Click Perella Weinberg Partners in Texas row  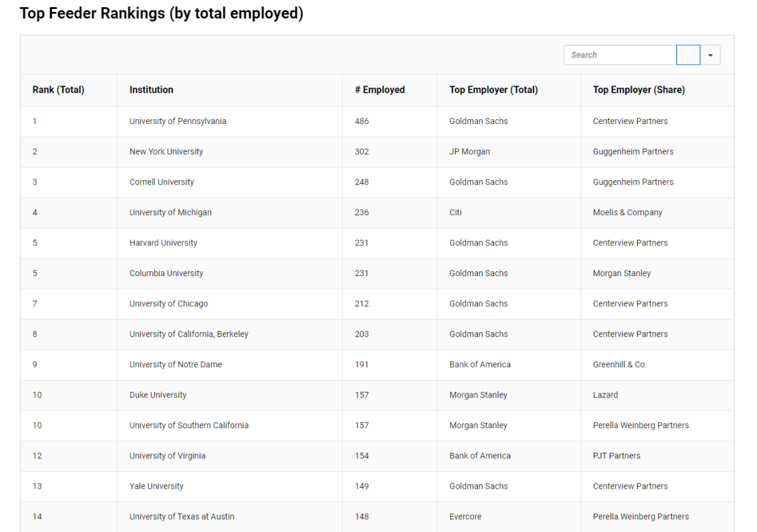click(x=641, y=517)
